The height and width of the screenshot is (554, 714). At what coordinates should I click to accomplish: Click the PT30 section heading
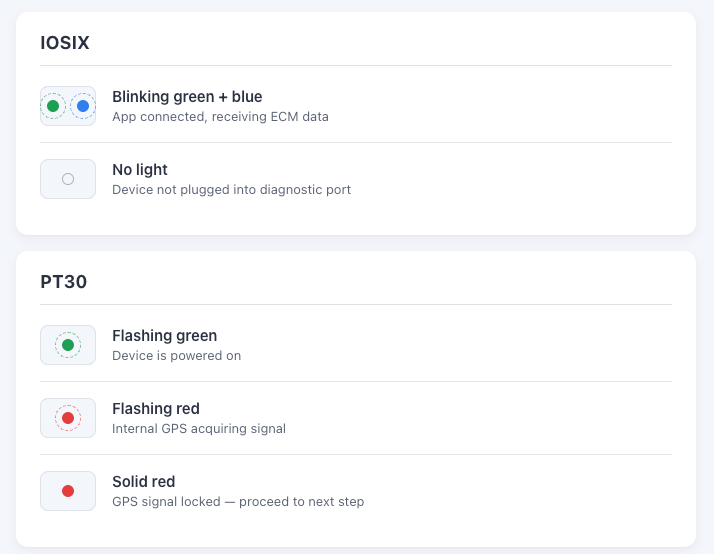64,282
